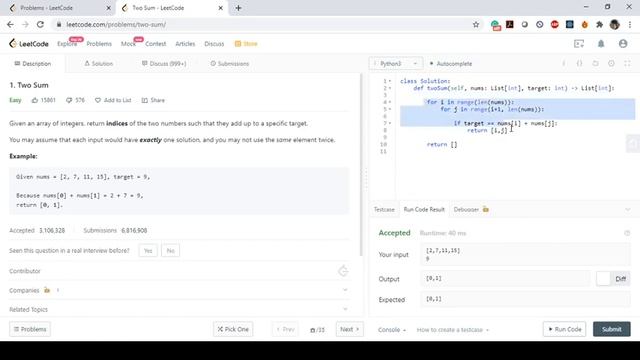Image resolution: width=640 pixels, height=360 pixels.
Task: Open the Discuss (999+) tab
Action: 164,64
